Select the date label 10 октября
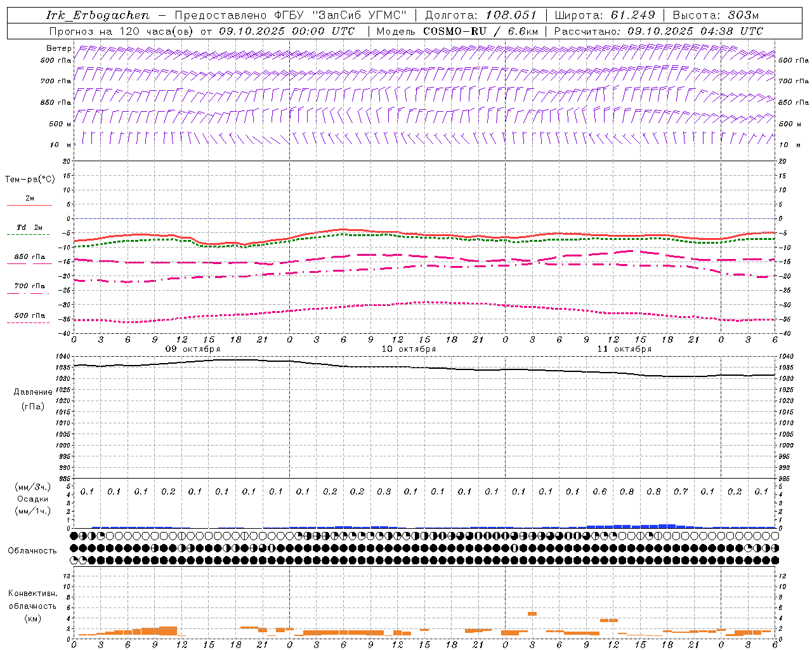Screen dimensions: 812x650 [x=409, y=349]
